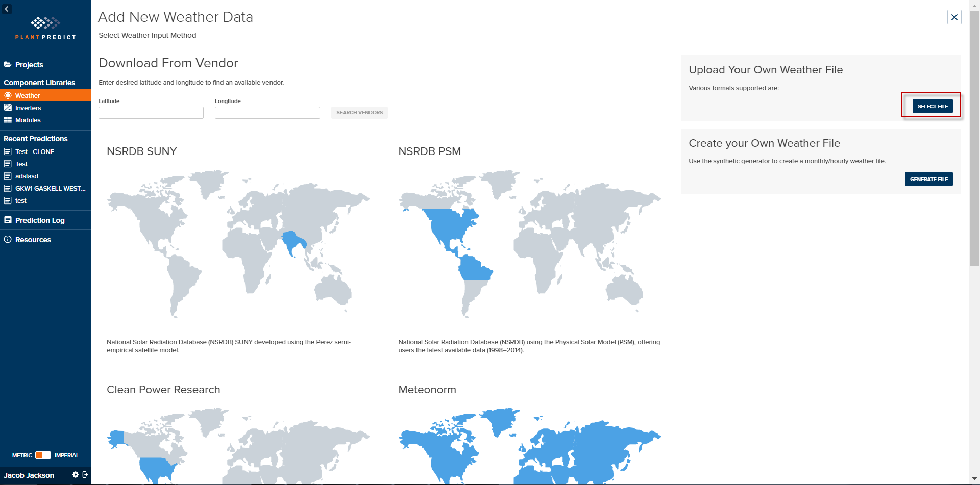Select the Meteonorm world map

tap(530, 446)
